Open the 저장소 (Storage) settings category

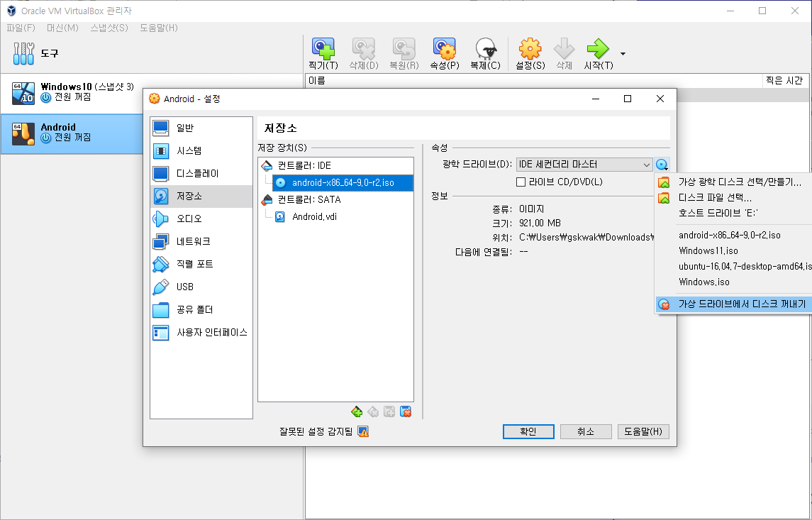point(201,197)
